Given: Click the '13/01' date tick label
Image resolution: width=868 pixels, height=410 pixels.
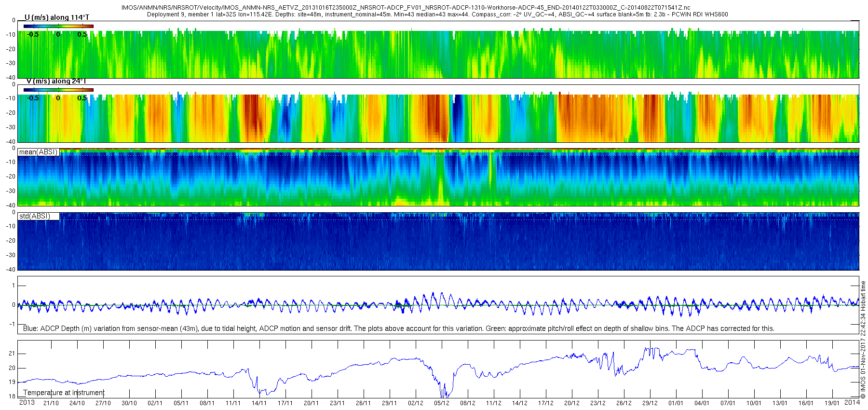Looking at the screenshot, I should (x=780, y=403).
